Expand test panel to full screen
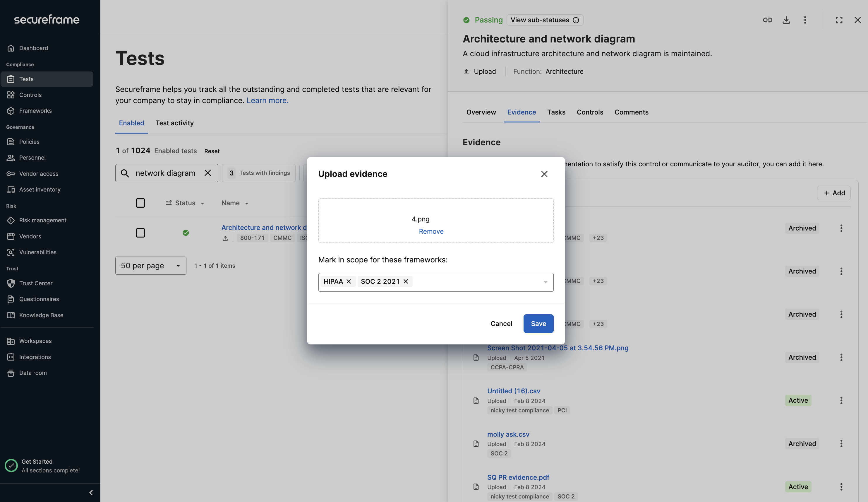This screenshot has height=502, width=868. (x=839, y=20)
